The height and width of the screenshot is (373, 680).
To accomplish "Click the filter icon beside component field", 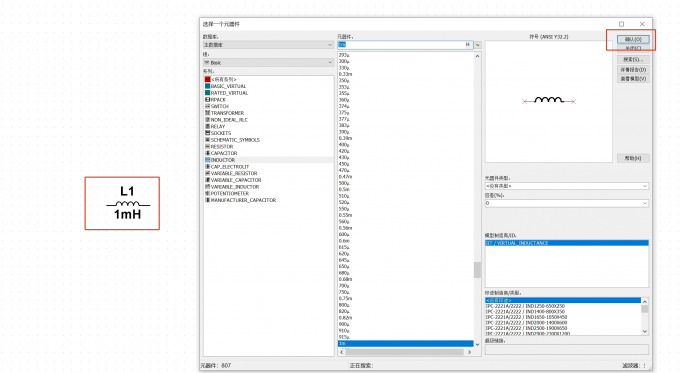I will point(477,45).
